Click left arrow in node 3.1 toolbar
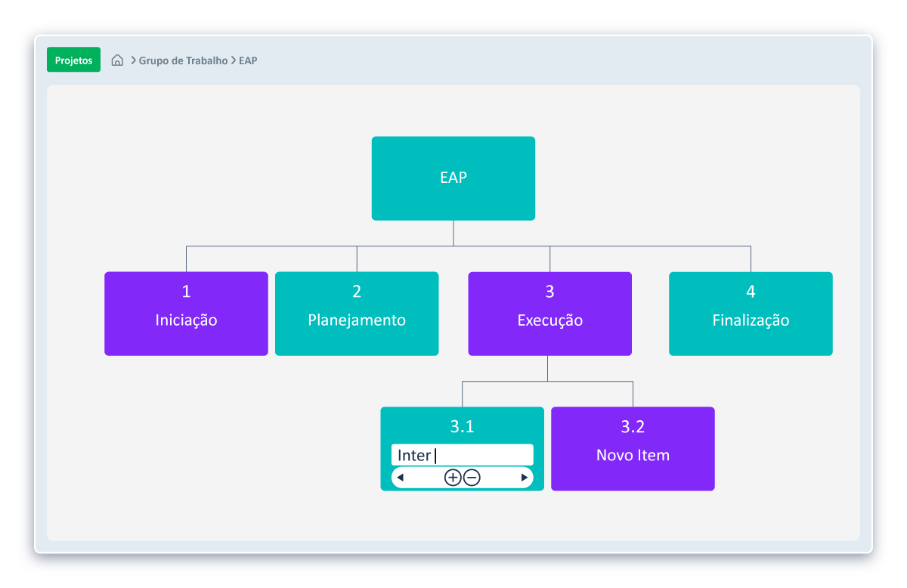The height and width of the screenshot is (588, 907). [401, 478]
